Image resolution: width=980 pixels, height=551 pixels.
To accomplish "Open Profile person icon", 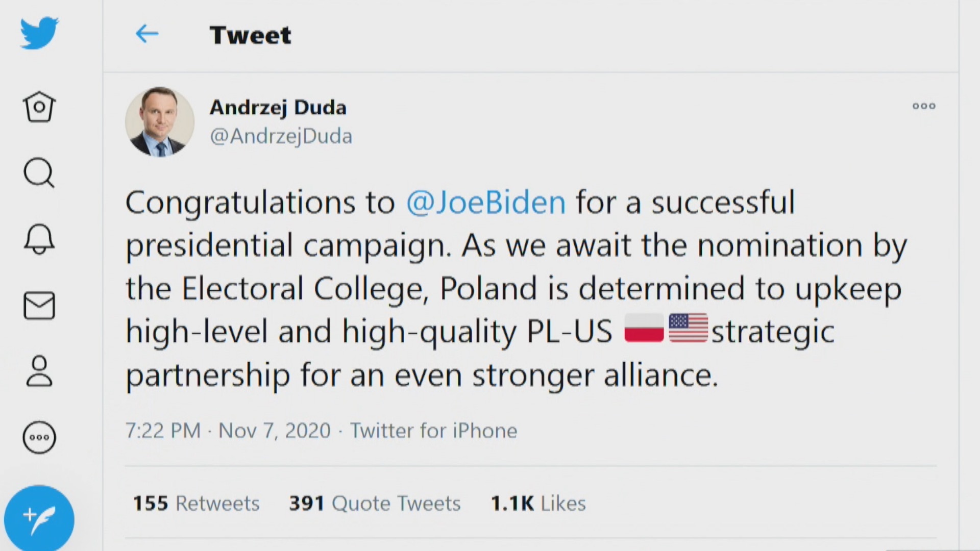I will 39,371.
